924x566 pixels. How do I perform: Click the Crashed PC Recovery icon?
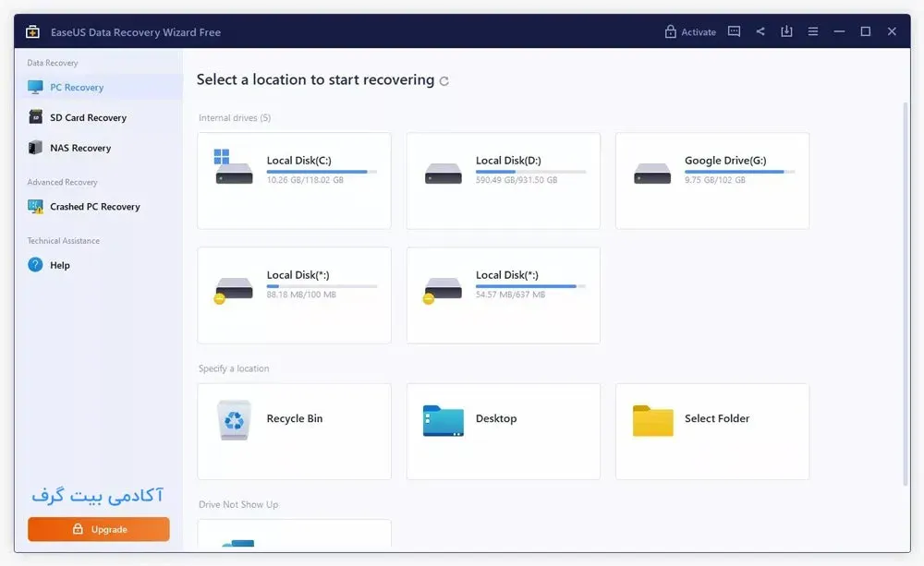(x=35, y=207)
